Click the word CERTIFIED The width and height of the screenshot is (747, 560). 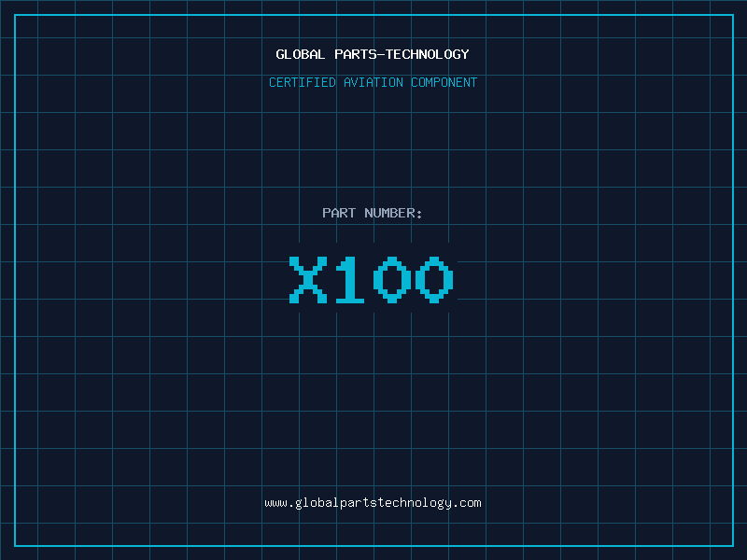tap(303, 82)
